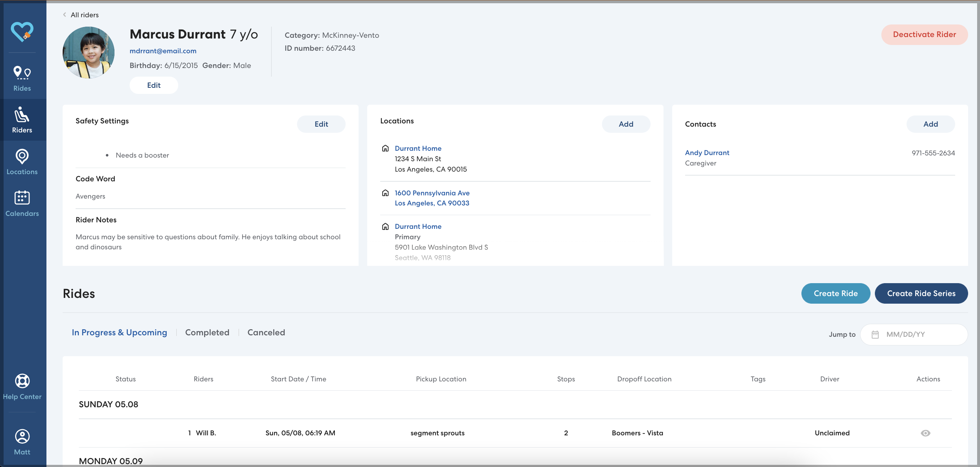Switch to the Canceled rides tab
980x467 pixels.
[x=266, y=332]
